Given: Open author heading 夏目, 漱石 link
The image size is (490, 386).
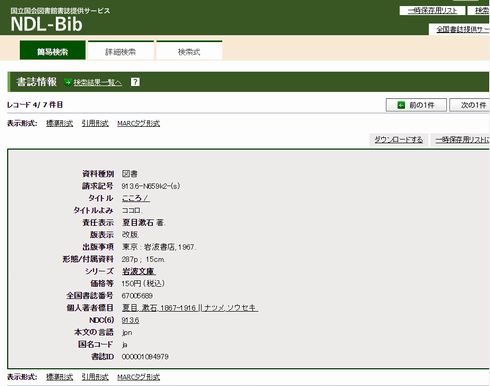Looking at the screenshot, I should [190, 308].
